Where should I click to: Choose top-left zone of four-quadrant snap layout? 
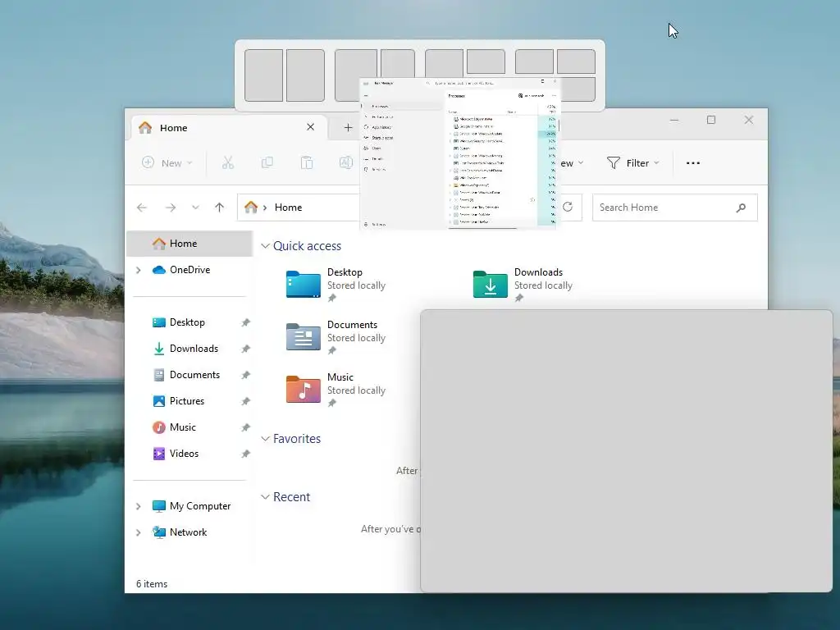click(534, 61)
